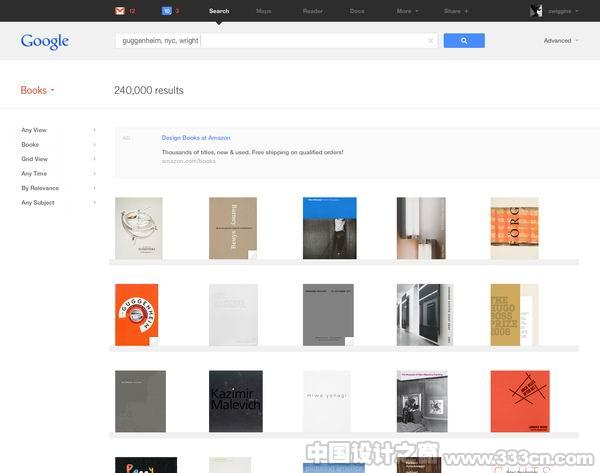Clear the search query with the X
Image resolution: width=600 pixels, height=473 pixels.
point(431,41)
